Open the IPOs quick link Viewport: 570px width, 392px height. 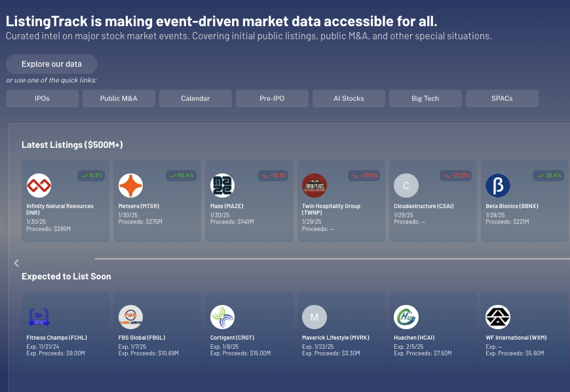pyautogui.click(x=42, y=98)
